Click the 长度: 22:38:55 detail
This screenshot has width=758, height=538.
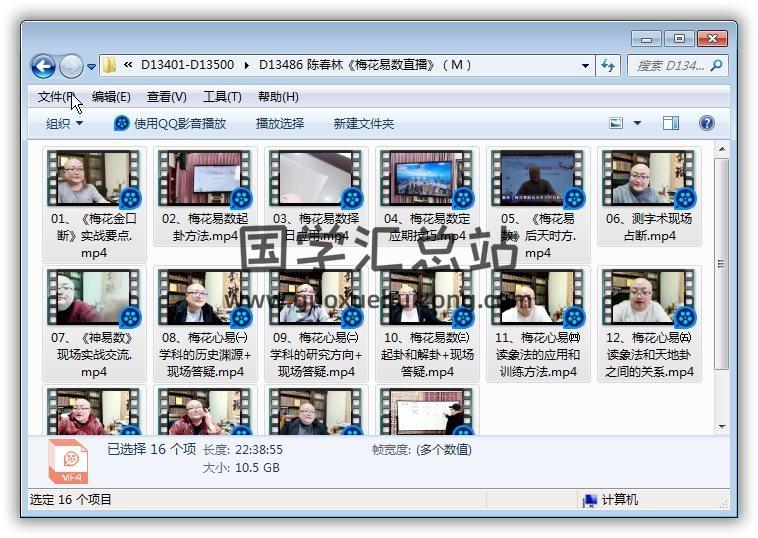[x=243, y=450]
